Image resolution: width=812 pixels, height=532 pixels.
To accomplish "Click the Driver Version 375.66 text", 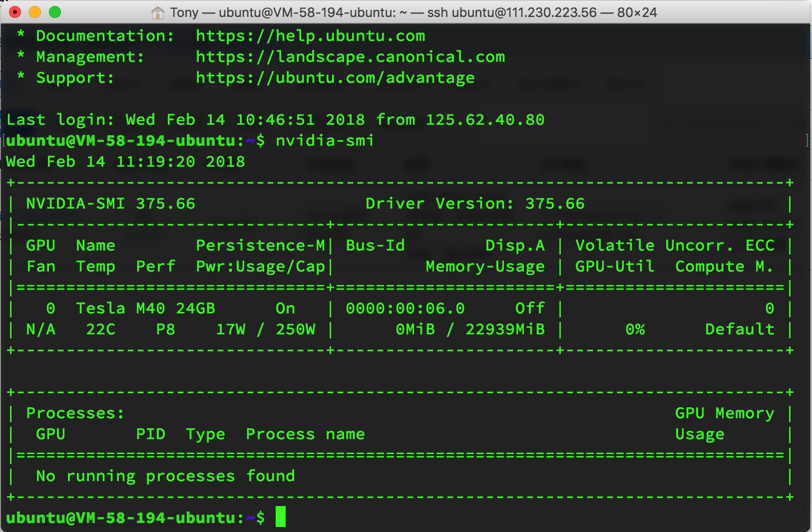I will click(475, 204).
